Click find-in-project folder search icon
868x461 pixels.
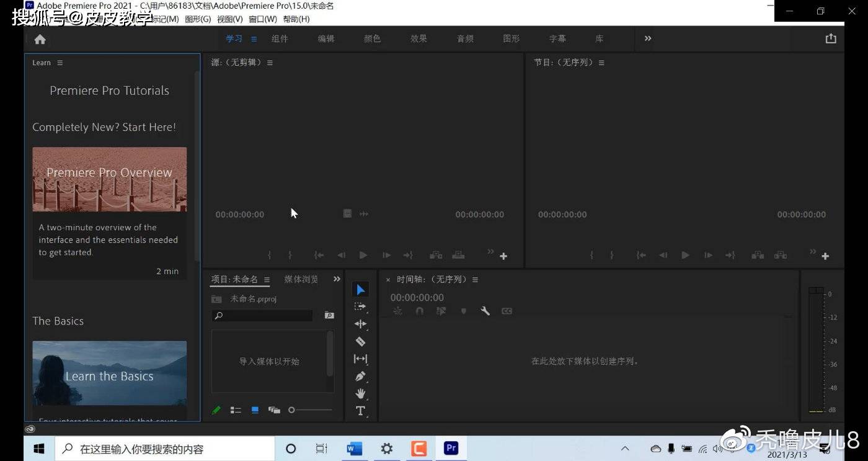tap(329, 315)
